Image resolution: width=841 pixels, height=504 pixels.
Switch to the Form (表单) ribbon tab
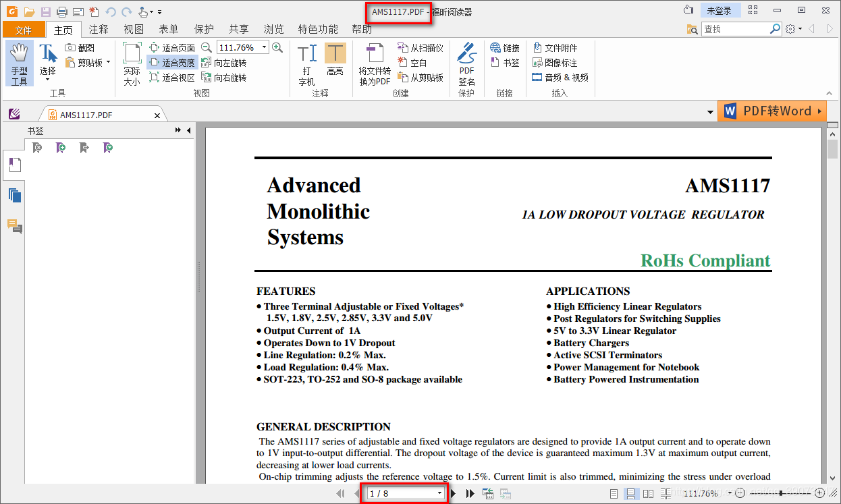tap(169, 29)
